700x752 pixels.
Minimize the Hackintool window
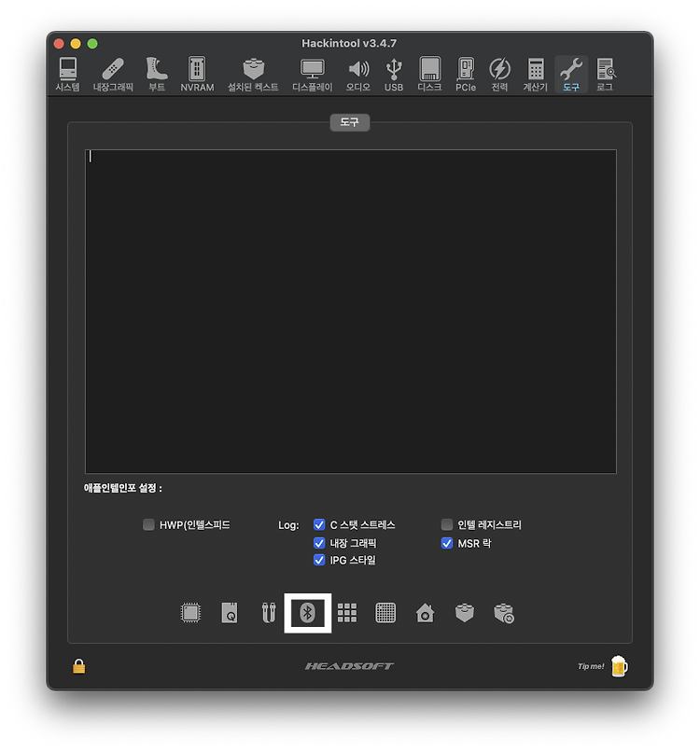pos(76,44)
